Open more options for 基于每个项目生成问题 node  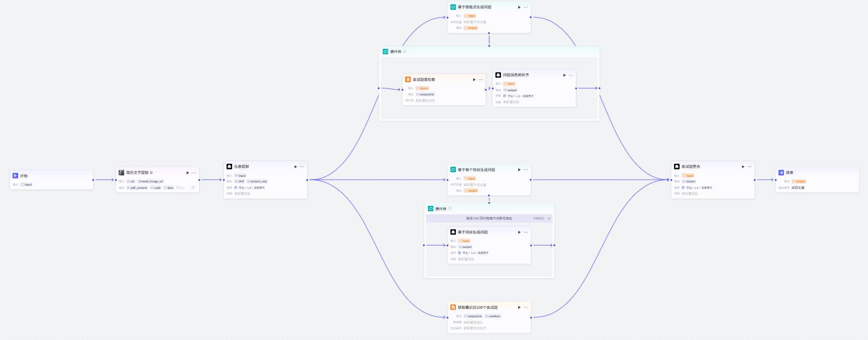526,170
